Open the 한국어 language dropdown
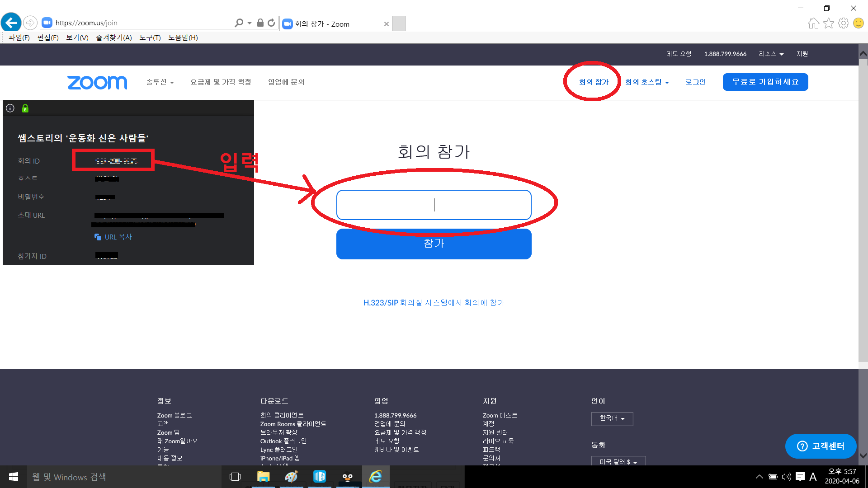Viewport: 868px width, 488px height. tap(612, 418)
